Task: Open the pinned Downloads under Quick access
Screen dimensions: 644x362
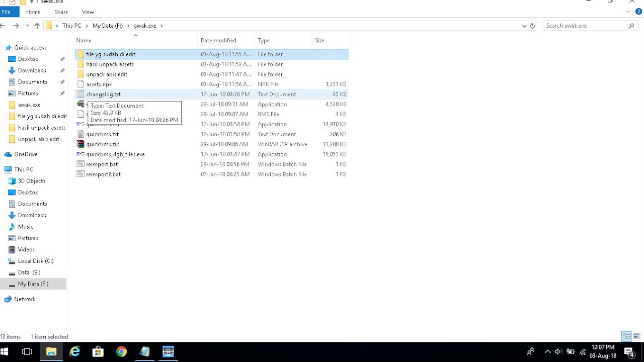Action: click(x=32, y=70)
